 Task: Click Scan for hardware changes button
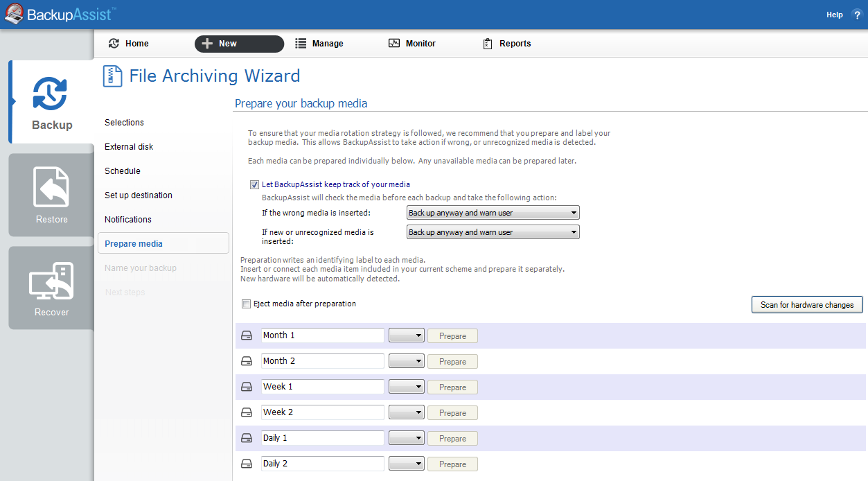pos(807,305)
